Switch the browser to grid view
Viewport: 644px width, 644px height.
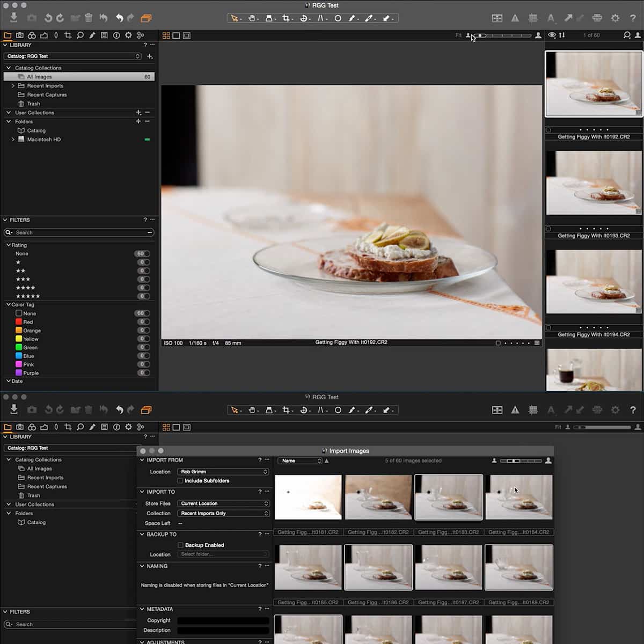pyautogui.click(x=167, y=35)
